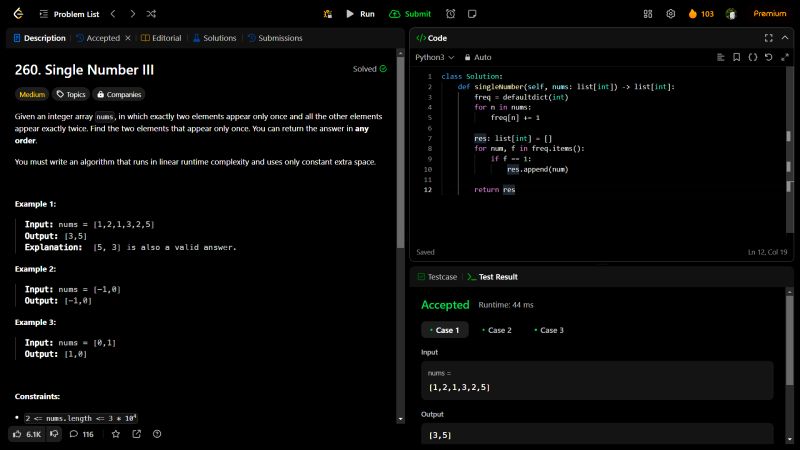Go to the next problem arrow
This screenshot has height=450, width=800.
pos(132,14)
